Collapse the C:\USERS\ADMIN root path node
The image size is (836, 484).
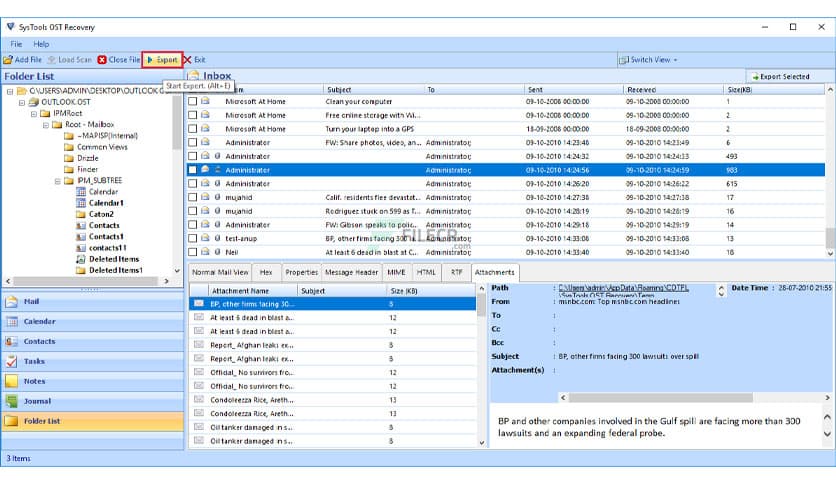coord(10,91)
